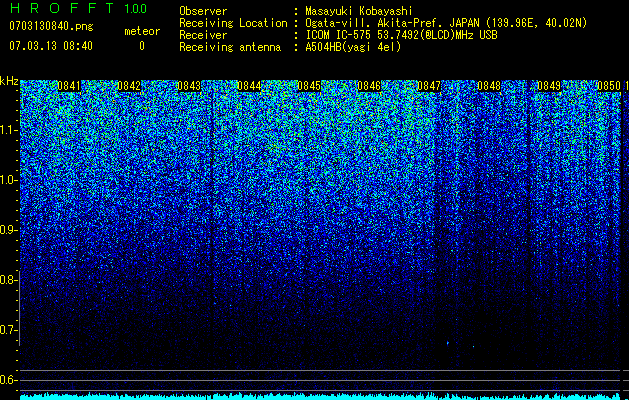The height and width of the screenshot is (400, 629).
Task: Click the 0.9 kHz axis tick
Action: [9, 230]
